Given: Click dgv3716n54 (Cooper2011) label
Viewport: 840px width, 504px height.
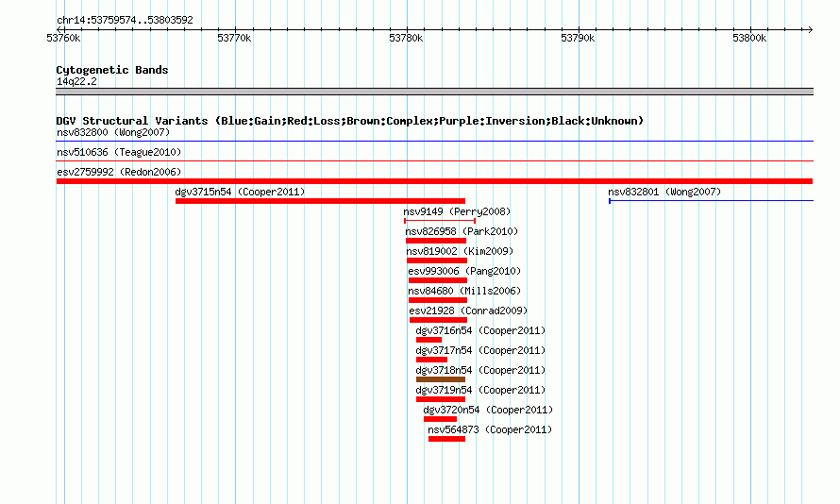Looking at the screenshot, I should pyautogui.click(x=480, y=330).
